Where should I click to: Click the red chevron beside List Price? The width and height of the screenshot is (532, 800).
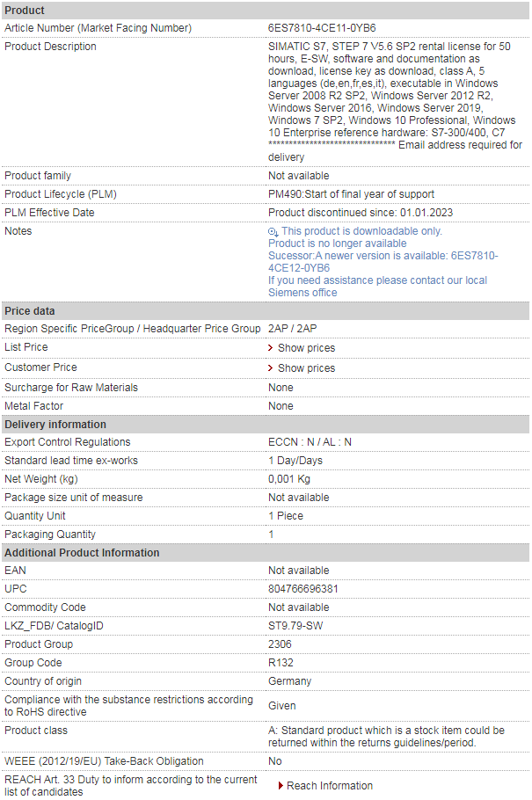point(271,347)
